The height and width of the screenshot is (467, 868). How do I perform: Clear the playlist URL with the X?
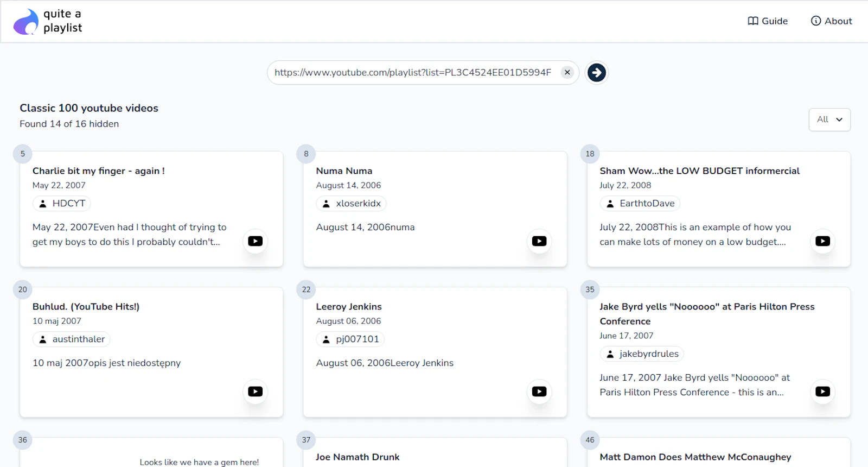click(x=567, y=72)
